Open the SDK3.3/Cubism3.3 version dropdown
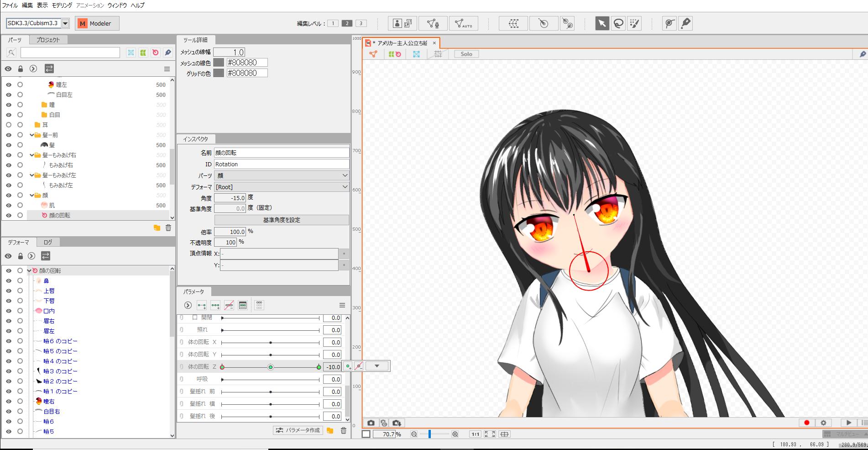This screenshot has height=450, width=868. (x=65, y=23)
